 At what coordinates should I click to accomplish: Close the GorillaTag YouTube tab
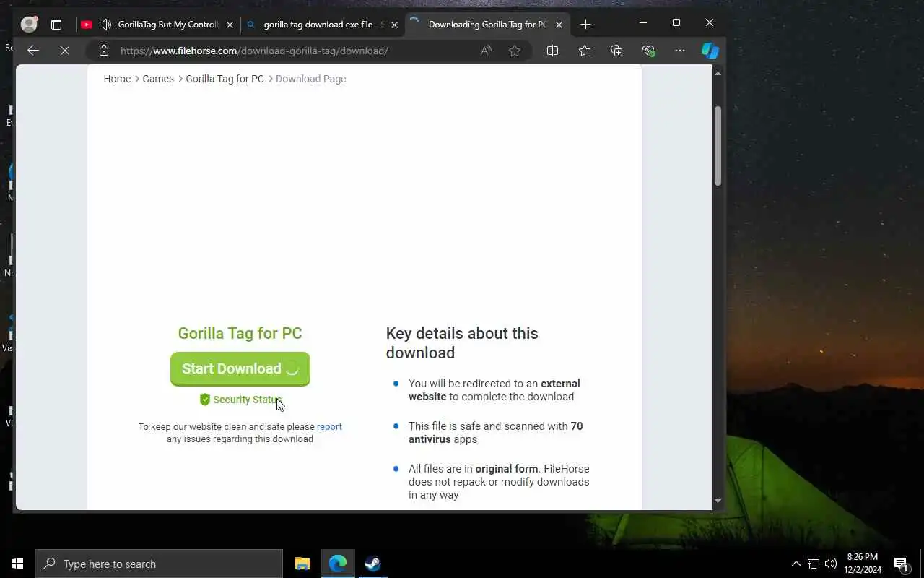[x=230, y=25]
